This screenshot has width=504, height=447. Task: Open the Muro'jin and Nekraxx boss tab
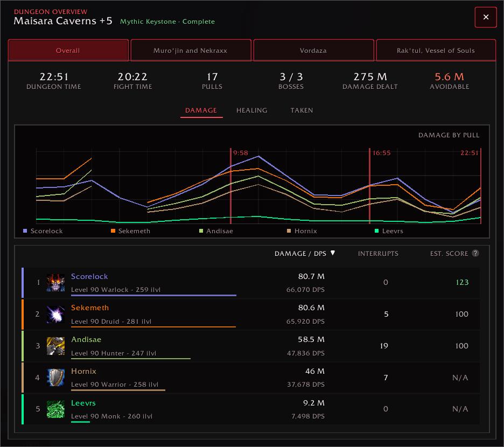pyautogui.click(x=191, y=51)
